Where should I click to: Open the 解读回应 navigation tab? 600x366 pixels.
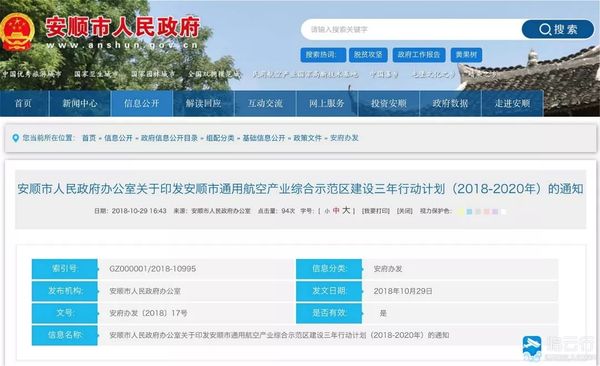204,103
